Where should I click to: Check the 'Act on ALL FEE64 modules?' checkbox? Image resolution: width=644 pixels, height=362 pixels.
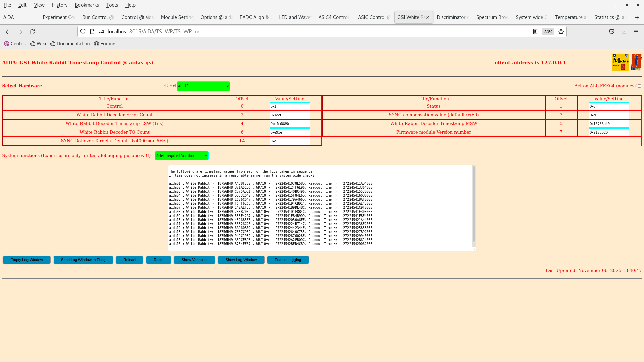[639, 86]
